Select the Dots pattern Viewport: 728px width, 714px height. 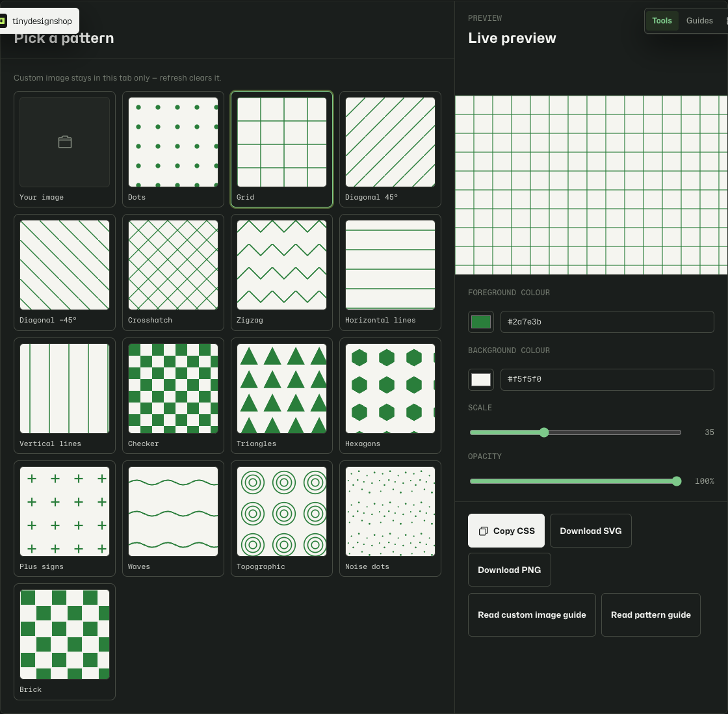(173, 149)
